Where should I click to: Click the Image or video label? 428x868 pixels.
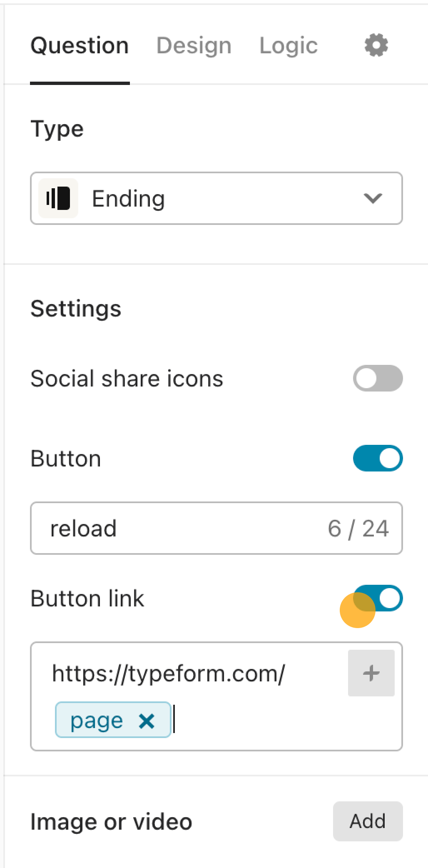tap(111, 822)
